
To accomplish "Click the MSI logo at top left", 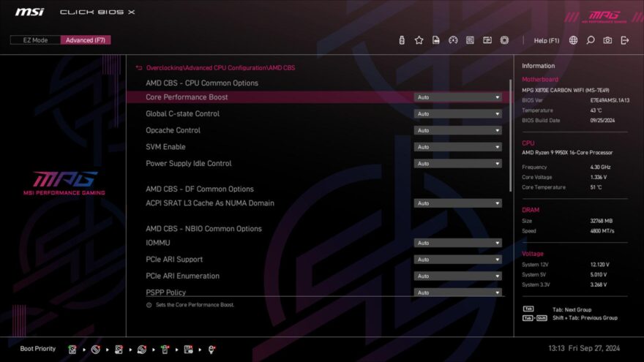I will click(x=29, y=12).
